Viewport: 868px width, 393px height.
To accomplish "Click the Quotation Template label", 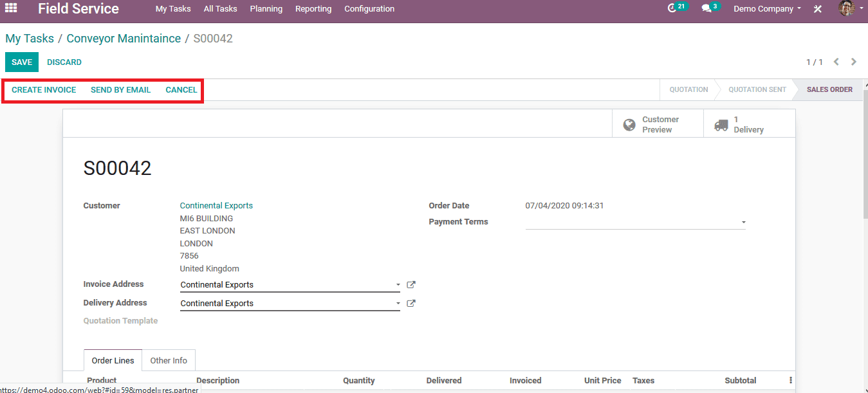I will point(120,321).
